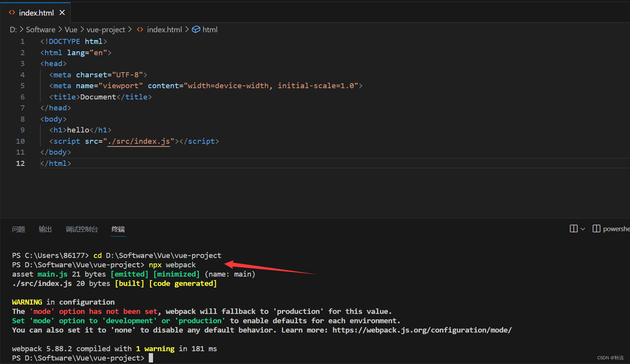Click the title Document line
630x364 pixels.
(101, 97)
